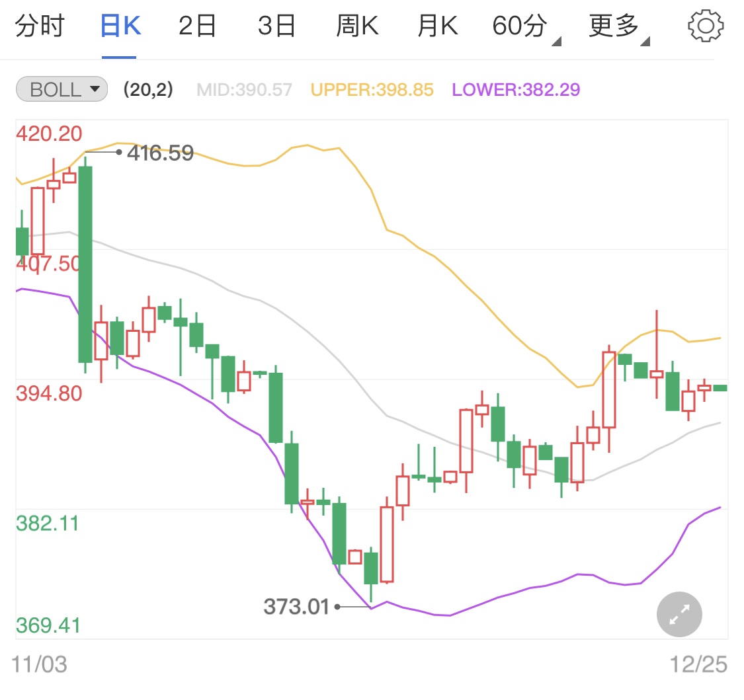Switch to the 2日 tab
Viewport: 744px width, 700px height.
tap(197, 26)
